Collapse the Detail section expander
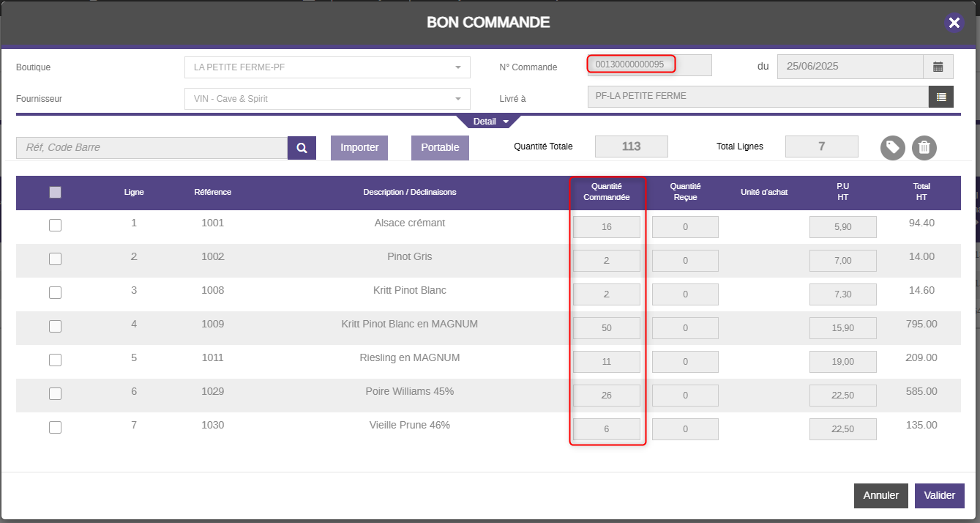The height and width of the screenshot is (523, 980). (x=488, y=122)
